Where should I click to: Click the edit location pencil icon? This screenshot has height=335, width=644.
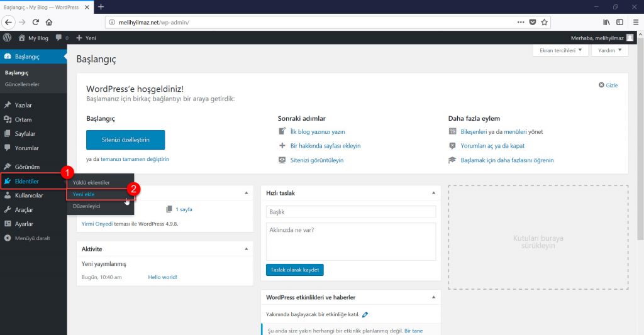point(365,314)
